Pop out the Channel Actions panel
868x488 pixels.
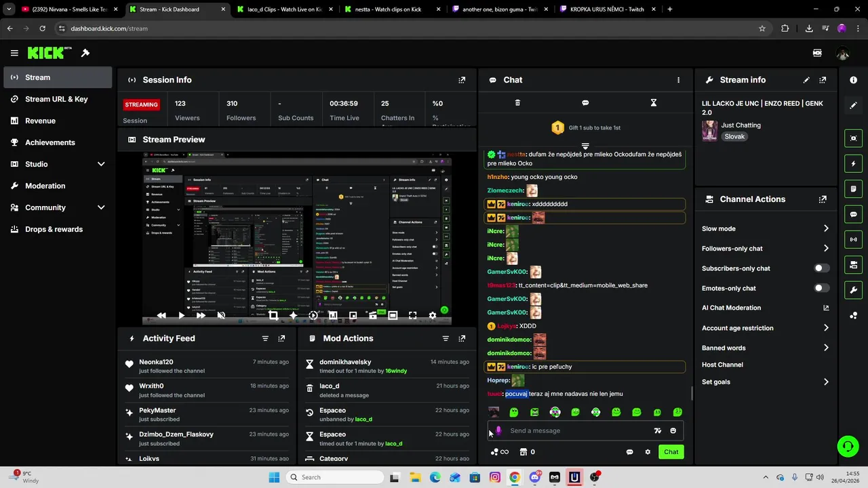[823, 199]
